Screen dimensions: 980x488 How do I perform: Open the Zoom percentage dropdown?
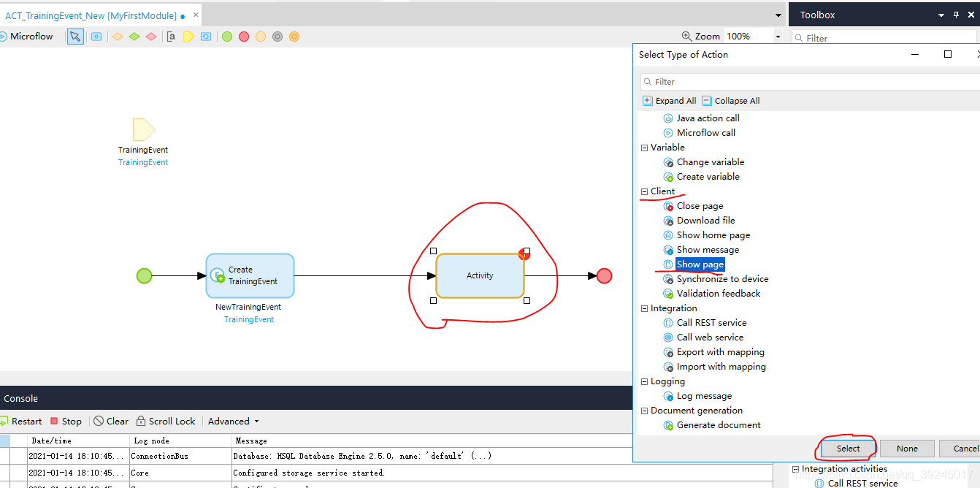[x=778, y=37]
